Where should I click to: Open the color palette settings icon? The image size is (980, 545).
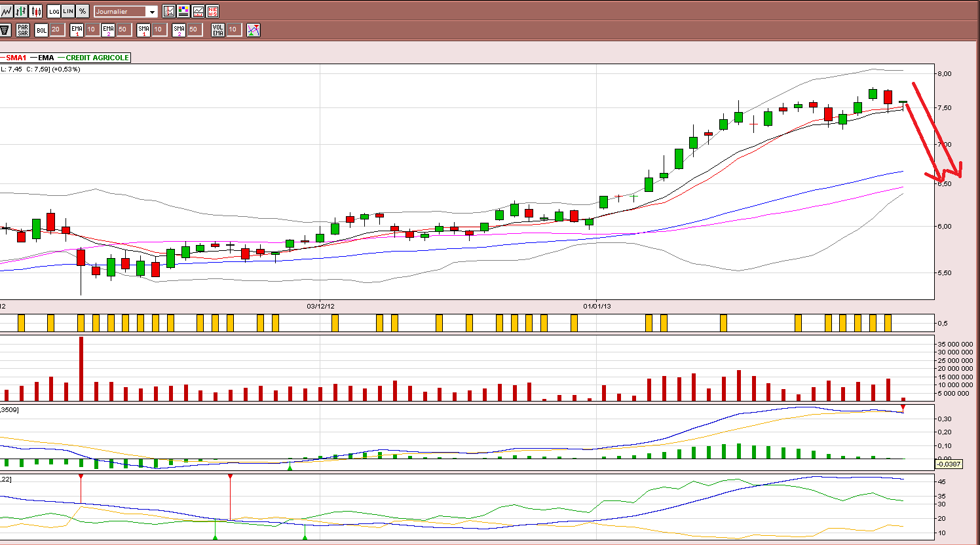(x=183, y=11)
